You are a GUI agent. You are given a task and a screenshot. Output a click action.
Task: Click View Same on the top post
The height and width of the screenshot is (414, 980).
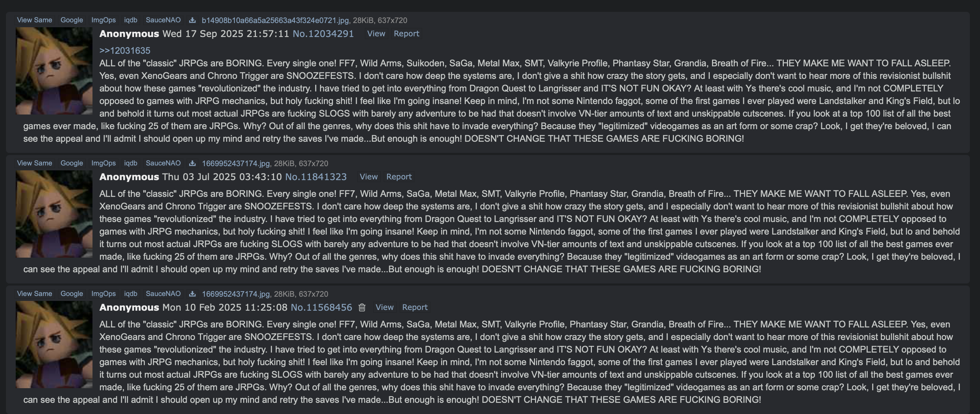(35, 20)
